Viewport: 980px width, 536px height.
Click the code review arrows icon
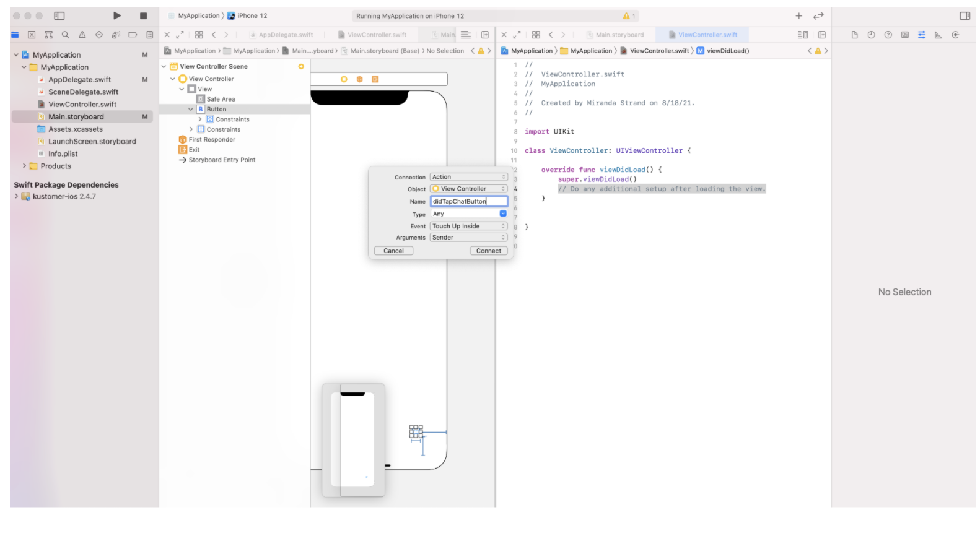tap(818, 15)
